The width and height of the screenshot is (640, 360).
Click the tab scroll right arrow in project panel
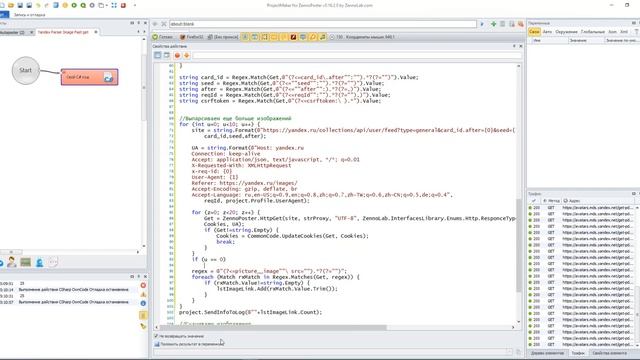pyautogui.click(x=144, y=32)
